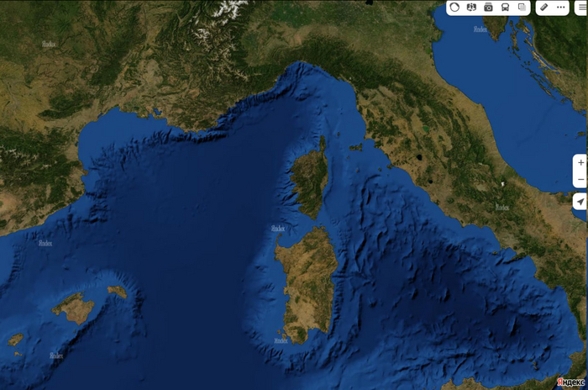Locate me with the arrow button
Screen dimensions: 588x390
click(580, 202)
